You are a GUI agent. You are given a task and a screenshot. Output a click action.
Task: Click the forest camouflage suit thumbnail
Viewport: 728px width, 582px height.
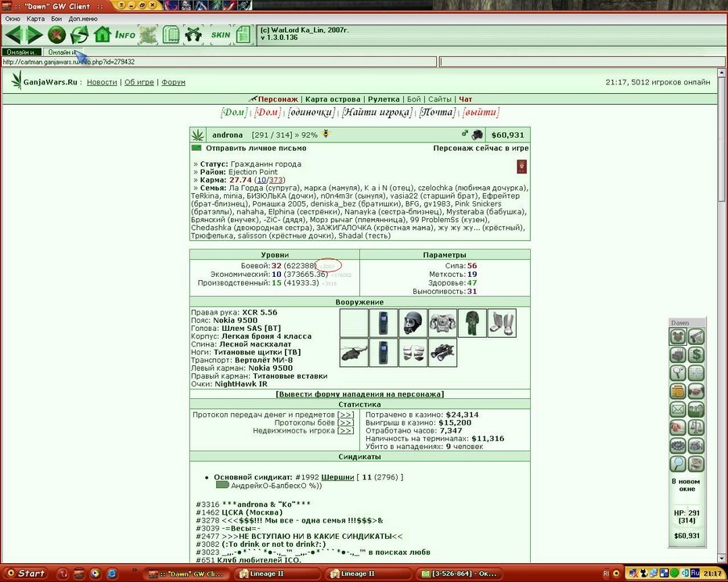(x=472, y=323)
